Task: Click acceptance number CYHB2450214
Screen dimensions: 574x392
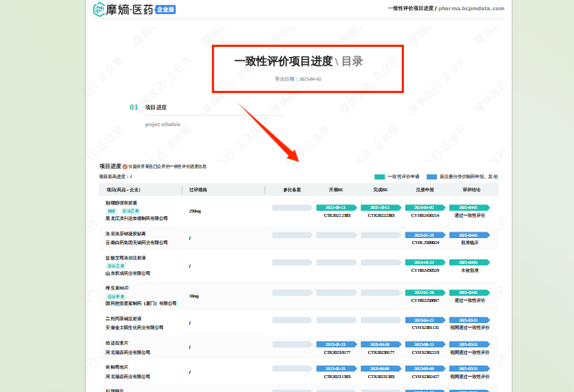Action: [425, 215]
